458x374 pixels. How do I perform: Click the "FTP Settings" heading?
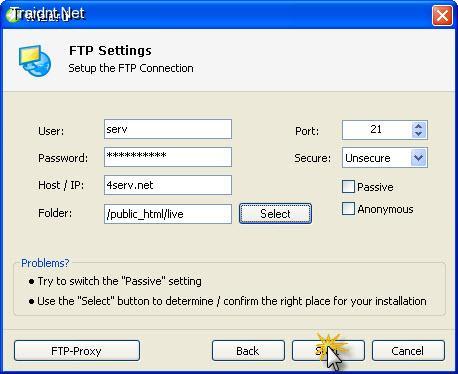coord(110,50)
